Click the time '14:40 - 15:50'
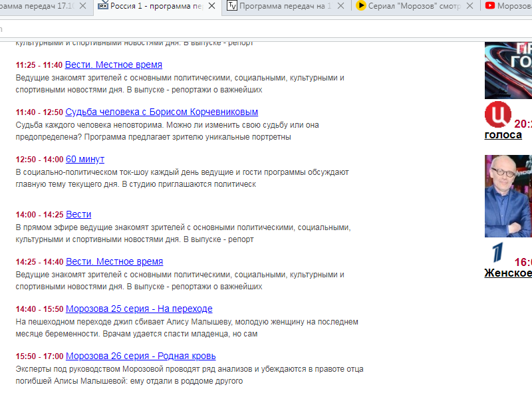 [40, 309]
